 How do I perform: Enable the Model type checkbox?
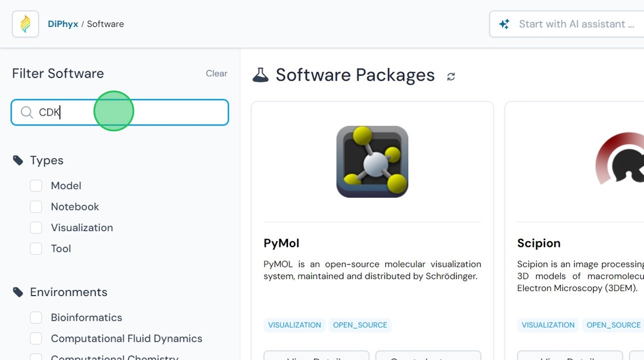tap(36, 186)
